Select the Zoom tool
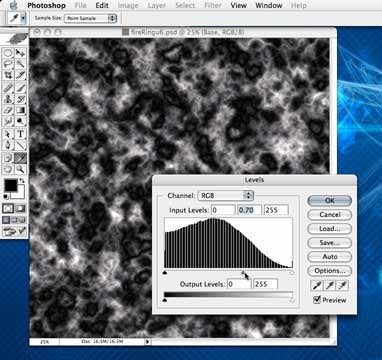 21,169
